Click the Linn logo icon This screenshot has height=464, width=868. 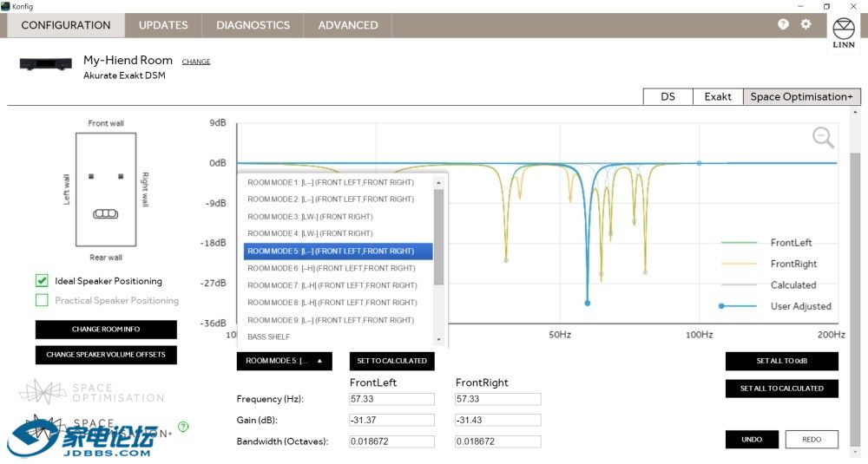tap(843, 35)
